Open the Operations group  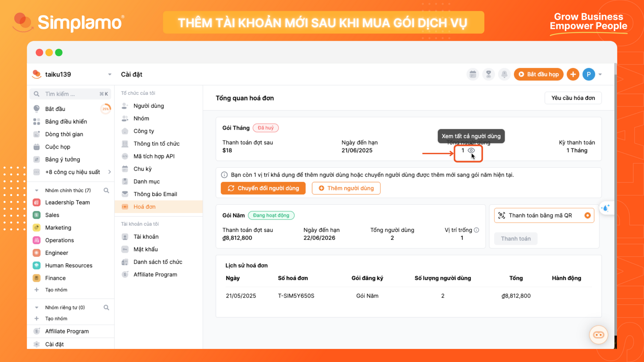tap(59, 240)
